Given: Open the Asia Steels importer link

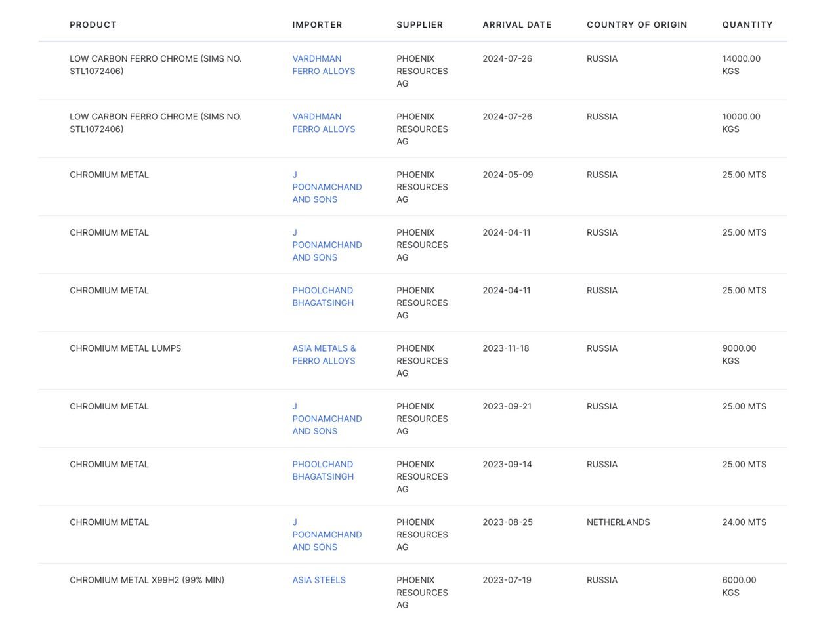Looking at the screenshot, I should point(319,580).
